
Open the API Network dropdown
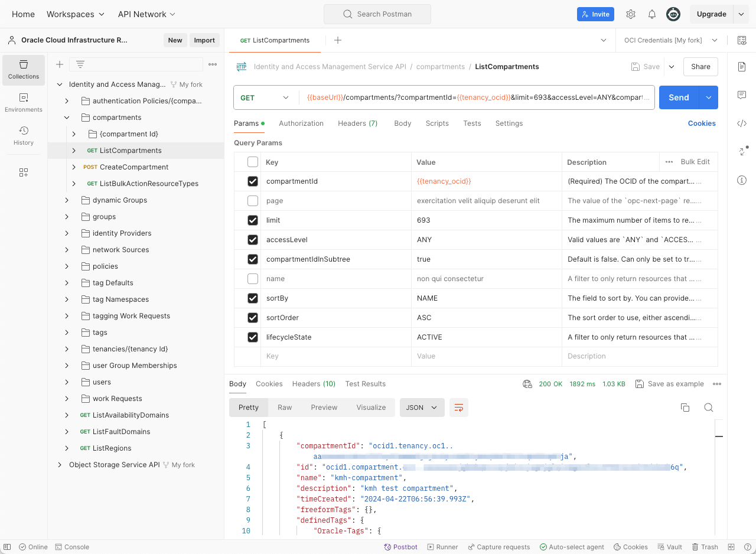coord(146,14)
